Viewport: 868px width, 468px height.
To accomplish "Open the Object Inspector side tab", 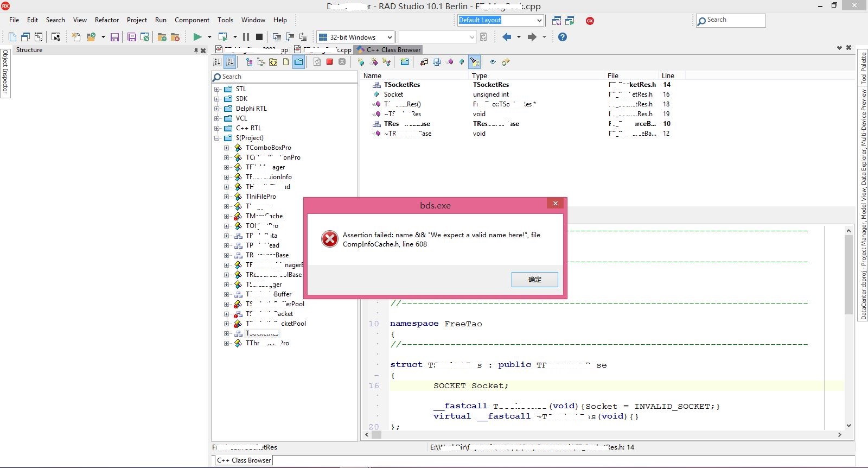I will click(x=5, y=73).
